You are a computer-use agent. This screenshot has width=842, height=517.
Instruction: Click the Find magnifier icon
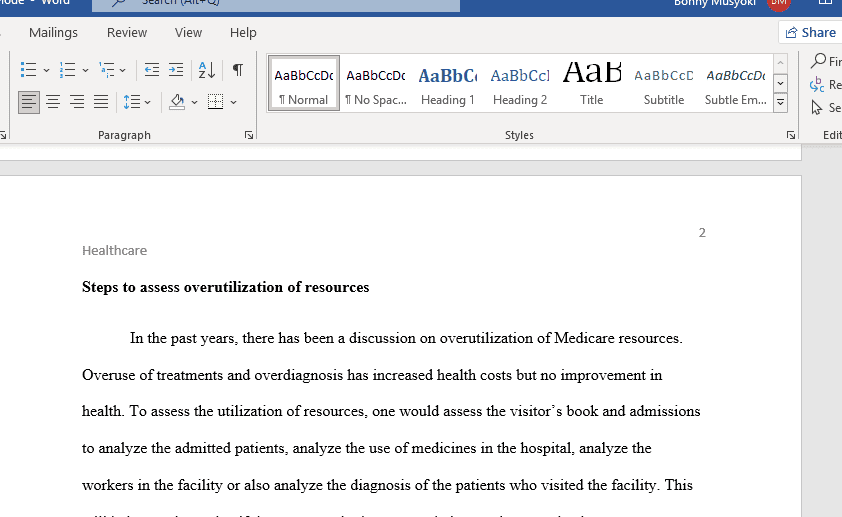[x=818, y=61]
